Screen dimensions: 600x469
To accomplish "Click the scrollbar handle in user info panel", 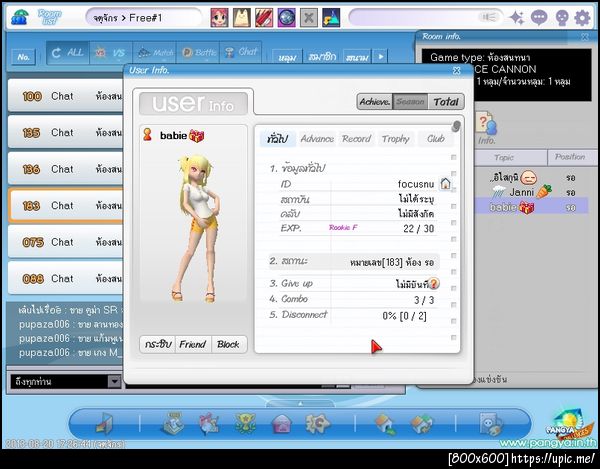I will [456, 126].
